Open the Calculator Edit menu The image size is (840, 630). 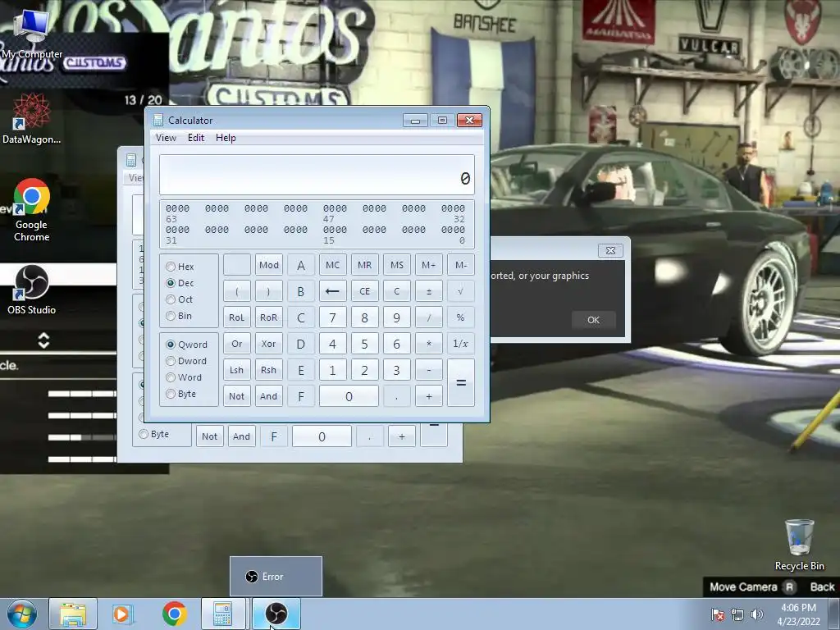196,138
